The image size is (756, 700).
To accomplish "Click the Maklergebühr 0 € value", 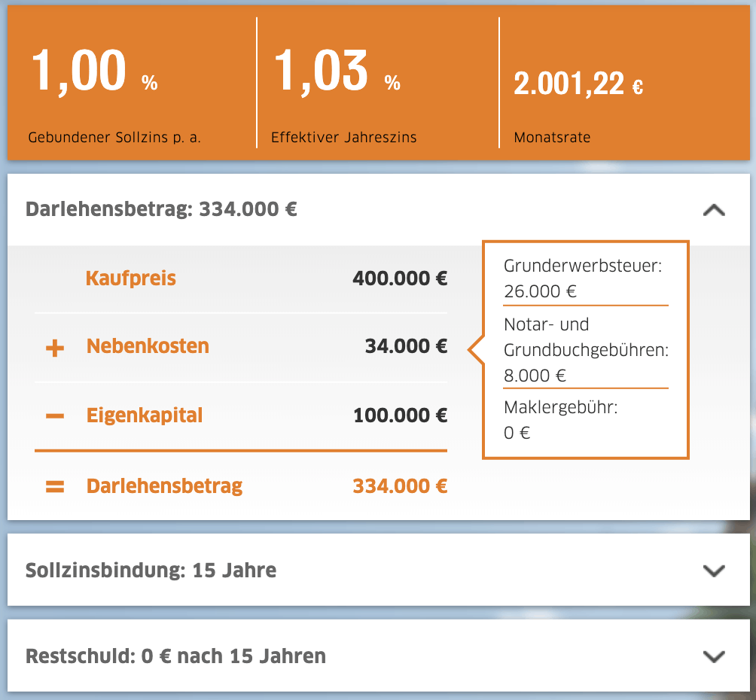I will click(517, 433).
